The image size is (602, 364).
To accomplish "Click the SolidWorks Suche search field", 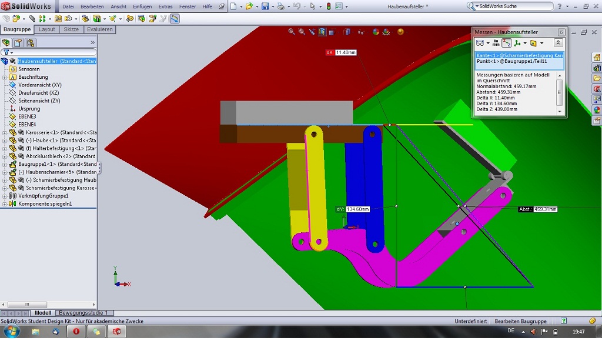I will [514, 6].
